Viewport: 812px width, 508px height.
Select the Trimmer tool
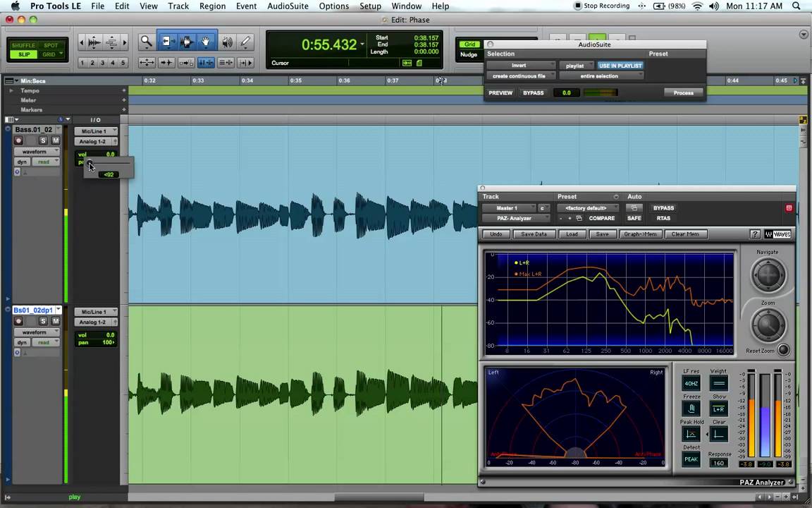167,42
